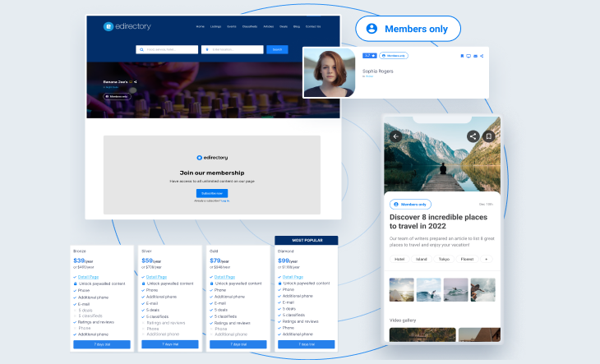The height and width of the screenshot is (364, 600).
Task: Click the location search input field
Action: tap(233, 49)
